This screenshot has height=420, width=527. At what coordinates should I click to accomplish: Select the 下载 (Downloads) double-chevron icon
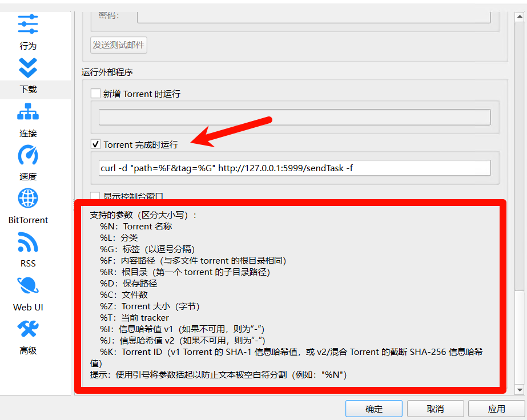pos(28,68)
